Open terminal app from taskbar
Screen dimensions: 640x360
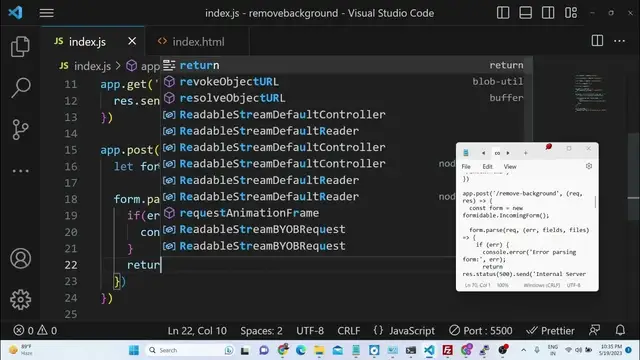[x=411, y=350]
